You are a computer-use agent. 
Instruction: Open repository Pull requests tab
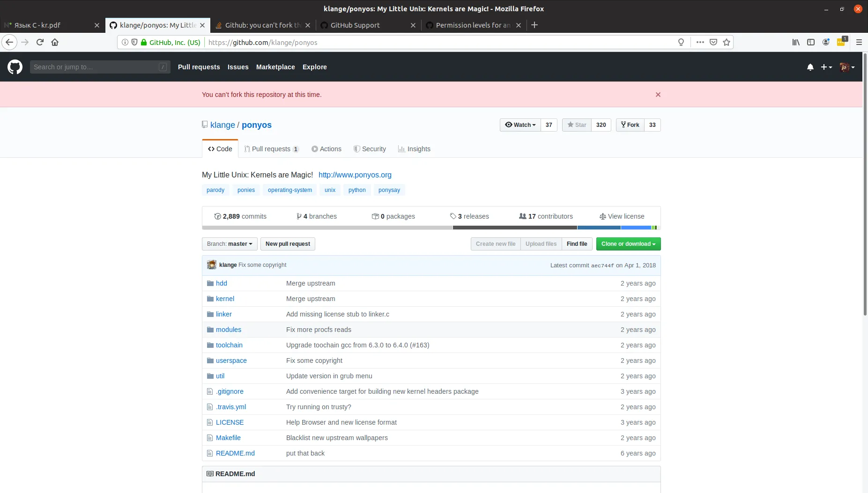(272, 149)
